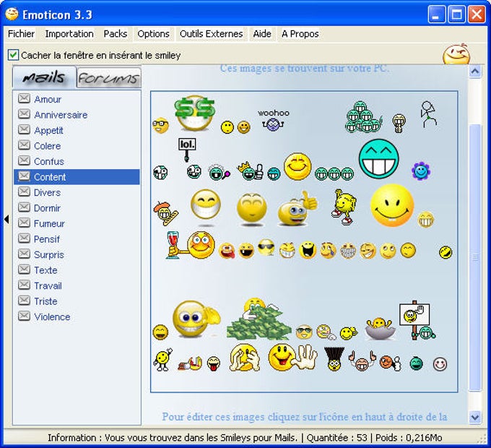Screen dimensions: 491x448
Task: Insert the black spiky hair smiley
Action: pos(334,359)
